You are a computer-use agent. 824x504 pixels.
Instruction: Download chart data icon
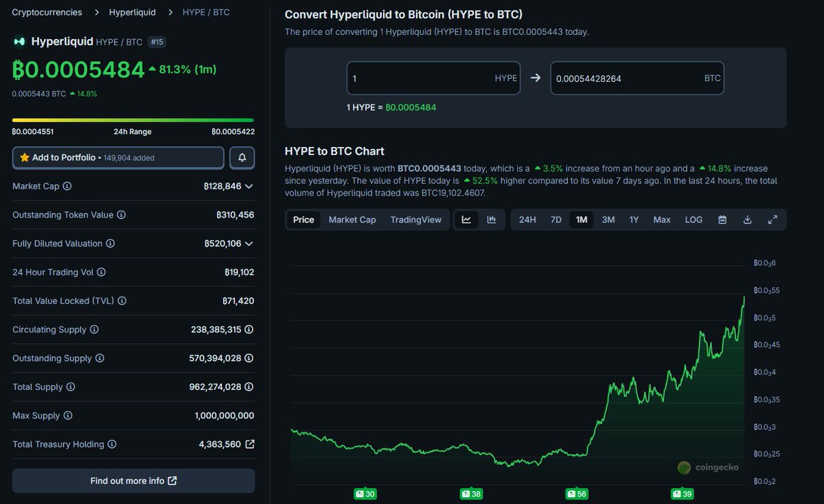[x=747, y=220]
